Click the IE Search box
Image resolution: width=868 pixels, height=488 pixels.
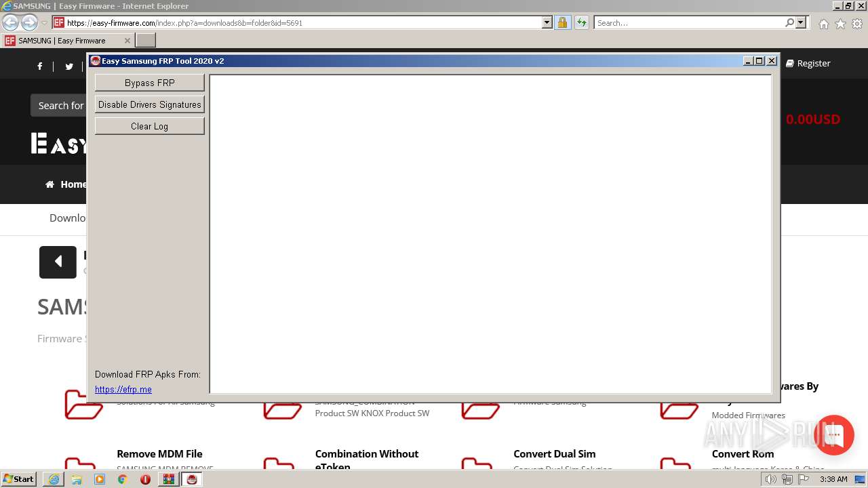pos(690,22)
